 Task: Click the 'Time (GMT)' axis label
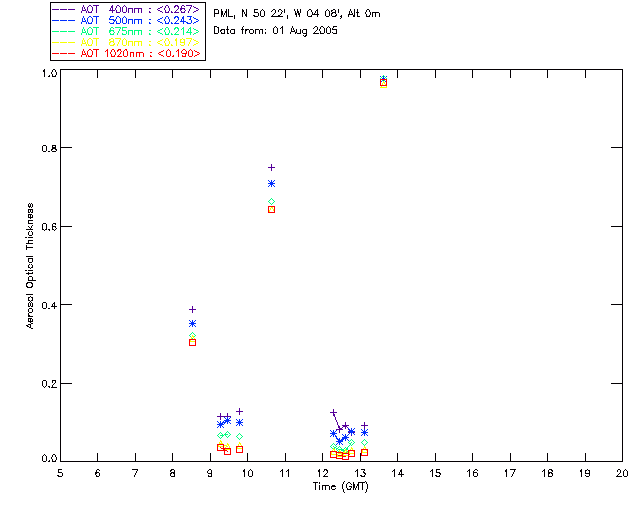340,487
